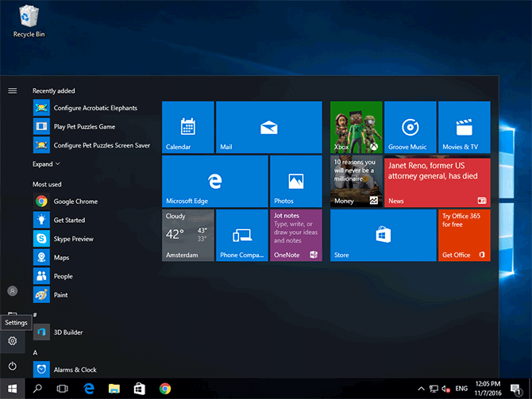Open the user account avatar icon
532x399 pixels.
click(12, 291)
